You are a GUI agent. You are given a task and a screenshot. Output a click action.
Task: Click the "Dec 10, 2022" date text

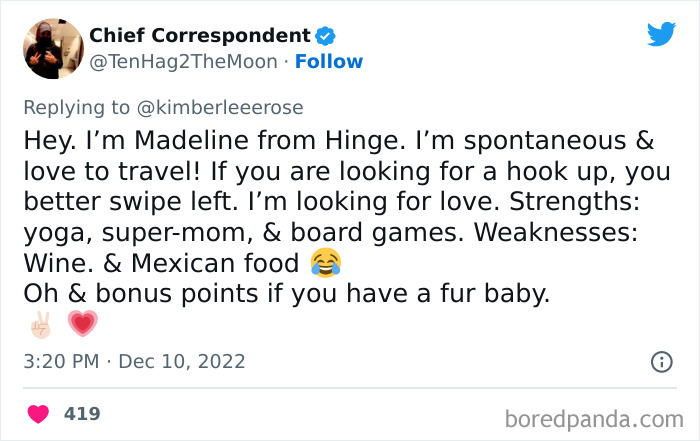pyautogui.click(x=181, y=362)
